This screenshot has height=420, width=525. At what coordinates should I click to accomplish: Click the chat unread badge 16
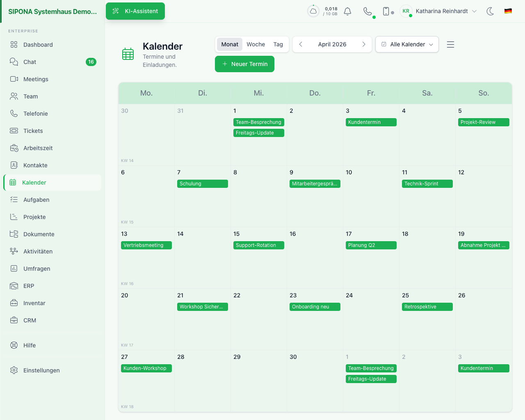pos(91,62)
